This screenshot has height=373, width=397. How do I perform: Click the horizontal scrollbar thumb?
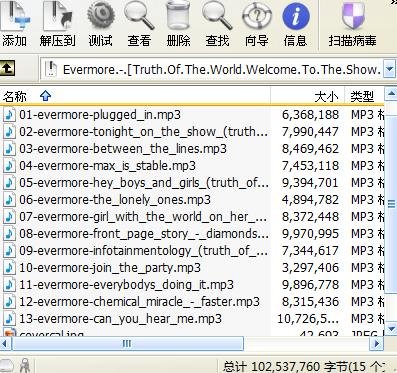(128, 343)
